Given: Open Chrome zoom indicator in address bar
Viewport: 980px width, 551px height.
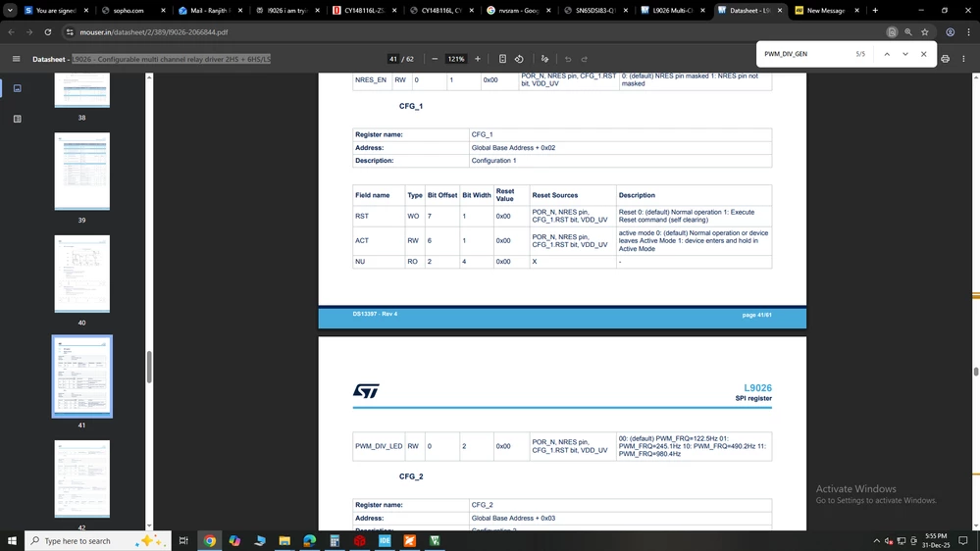Looking at the screenshot, I should 908,31.
